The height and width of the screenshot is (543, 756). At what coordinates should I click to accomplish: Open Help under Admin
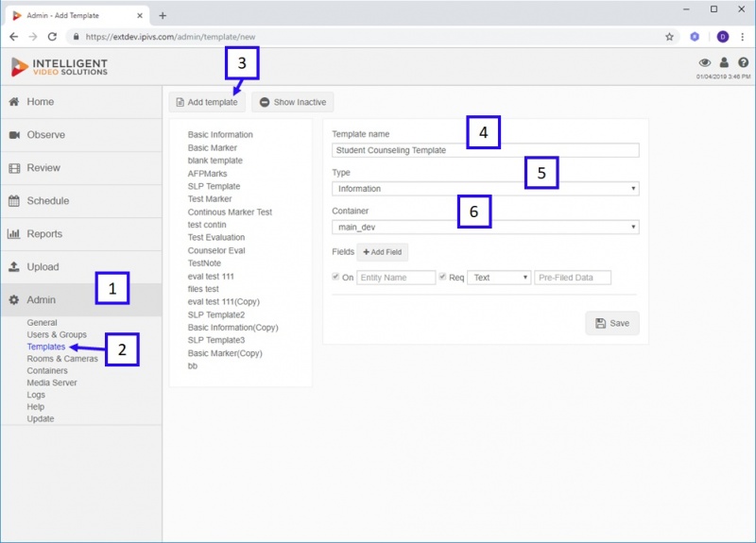[35, 407]
